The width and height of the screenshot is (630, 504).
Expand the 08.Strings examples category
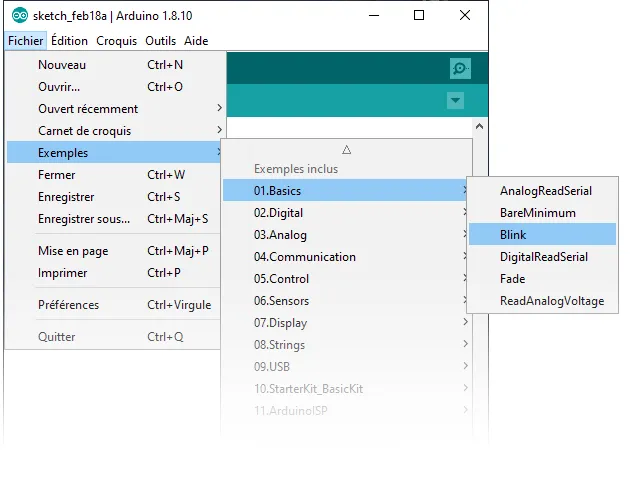[346, 344]
